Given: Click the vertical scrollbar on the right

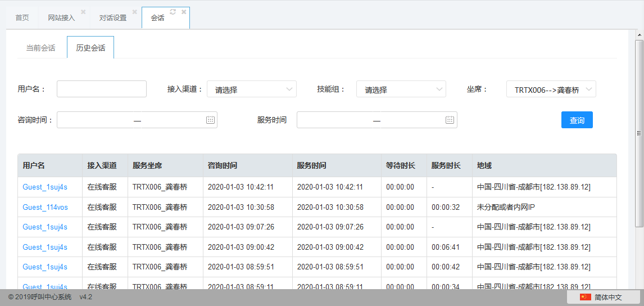Looking at the screenshot, I should coord(639,133).
